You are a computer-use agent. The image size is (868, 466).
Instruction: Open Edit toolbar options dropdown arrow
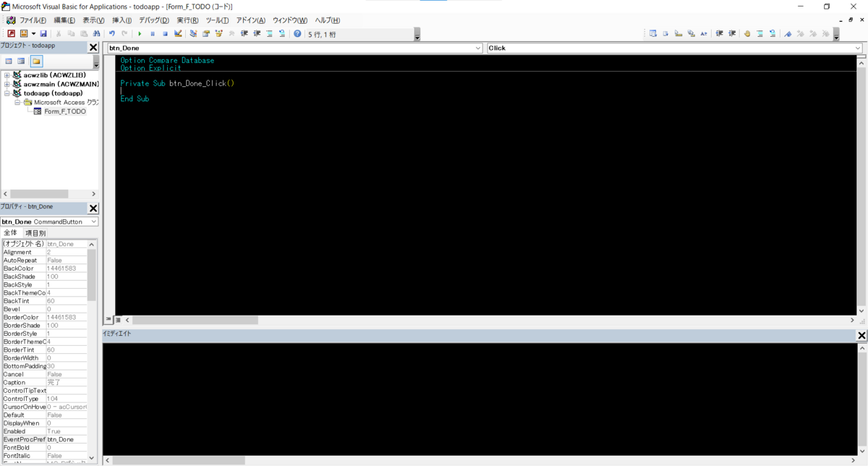(837, 34)
